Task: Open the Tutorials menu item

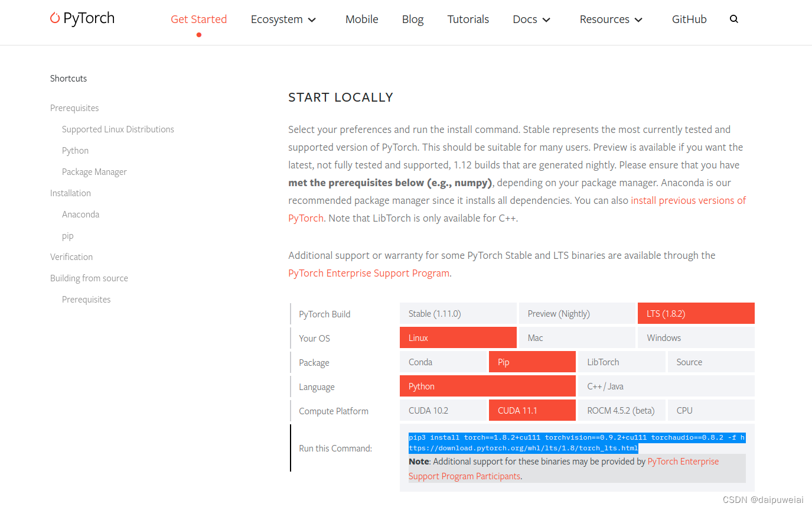Action: coord(468,19)
